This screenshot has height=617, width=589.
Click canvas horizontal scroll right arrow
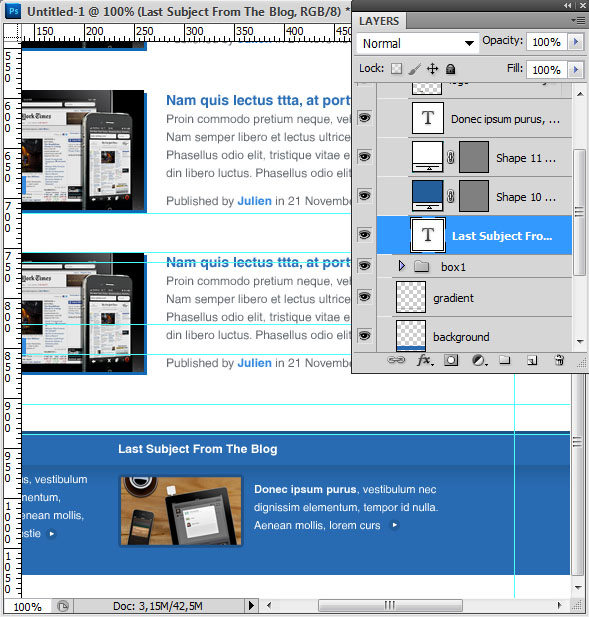tap(559, 605)
